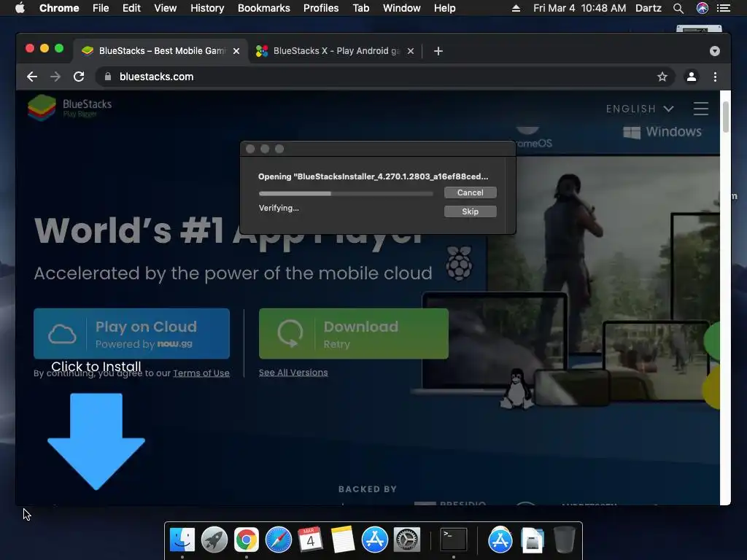
Task: Click the BlueStacks logo on the page
Action: [69, 108]
